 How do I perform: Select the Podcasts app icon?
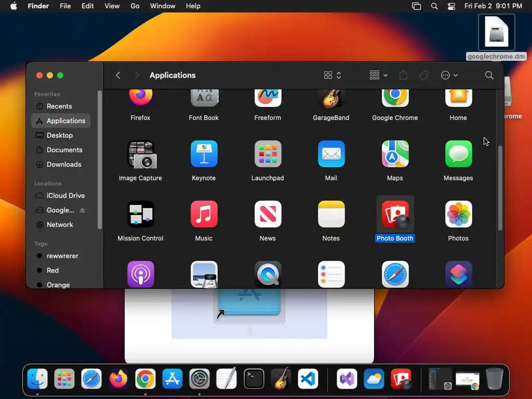tap(140, 274)
